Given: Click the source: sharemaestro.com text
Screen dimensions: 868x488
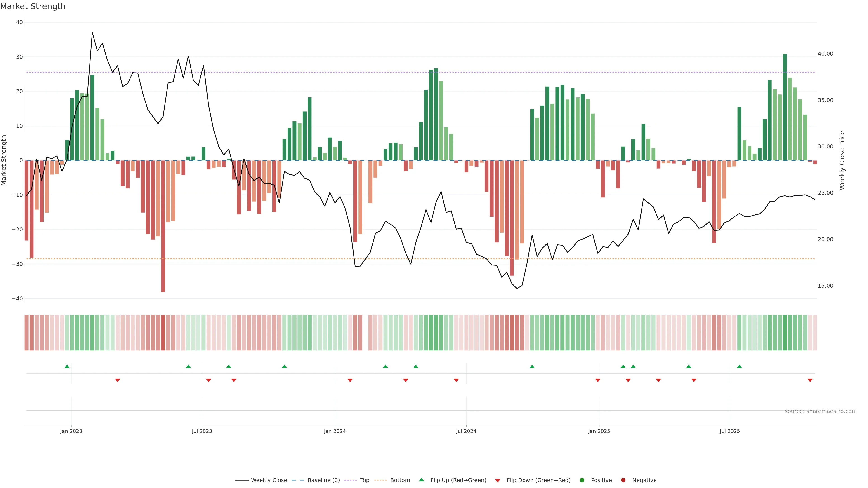Looking at the screenshot, I should pyautogui.click(x=821, y=411).
